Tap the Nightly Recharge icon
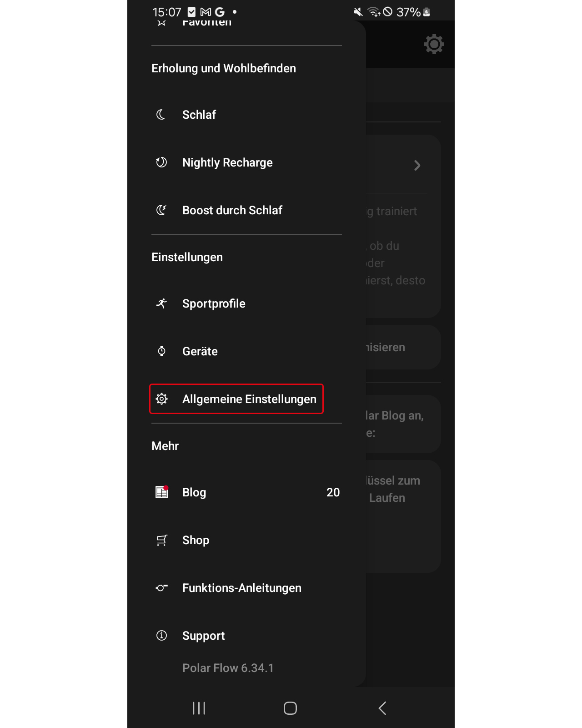 (x=161, y=162)
